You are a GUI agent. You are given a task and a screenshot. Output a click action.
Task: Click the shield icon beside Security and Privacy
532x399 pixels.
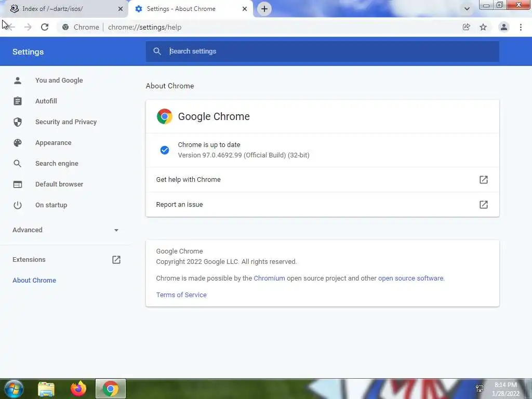tap(18, 122)
